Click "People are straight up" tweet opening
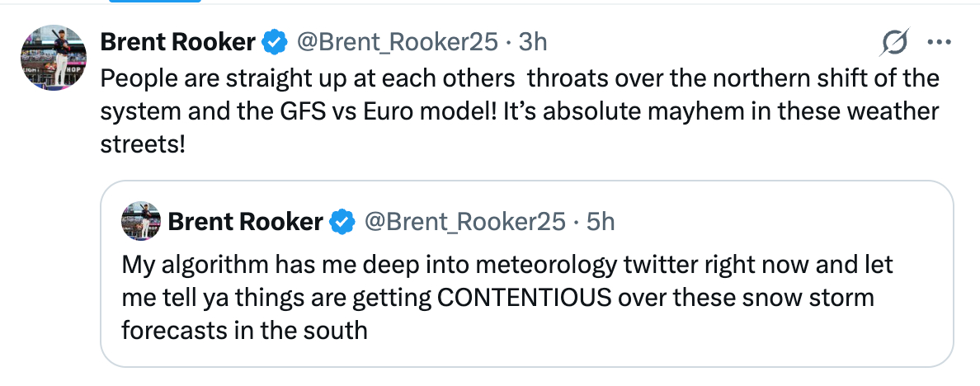Screen dimensions: 980x386 tap(205, 79)
